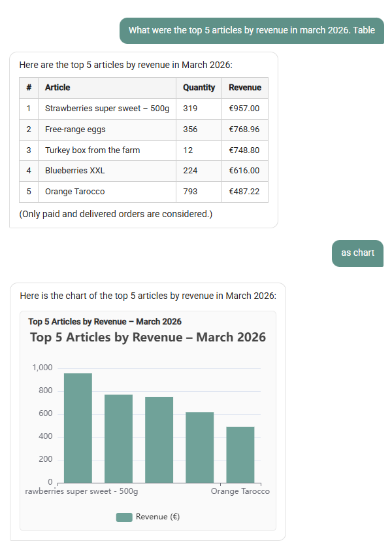Click the y-axis label 400
This screenshot has height=556, width=392.
point(45,436)
